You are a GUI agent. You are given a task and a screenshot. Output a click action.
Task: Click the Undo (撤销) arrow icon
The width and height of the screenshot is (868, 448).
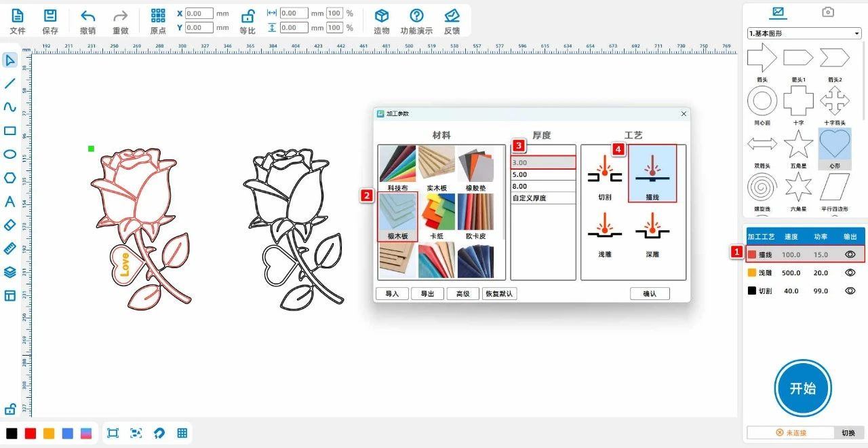tap(87, 16)
